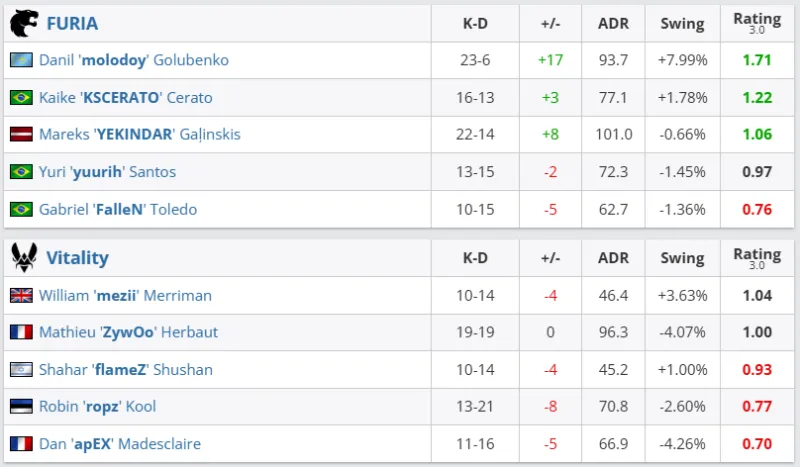
Task: Open Kaike 'KSCERATO' Cerato's player page
Action: (x=125, y=97)
